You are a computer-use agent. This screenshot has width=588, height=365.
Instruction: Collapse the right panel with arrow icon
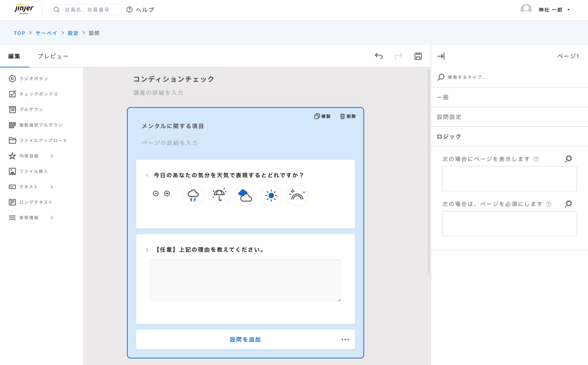441,56
